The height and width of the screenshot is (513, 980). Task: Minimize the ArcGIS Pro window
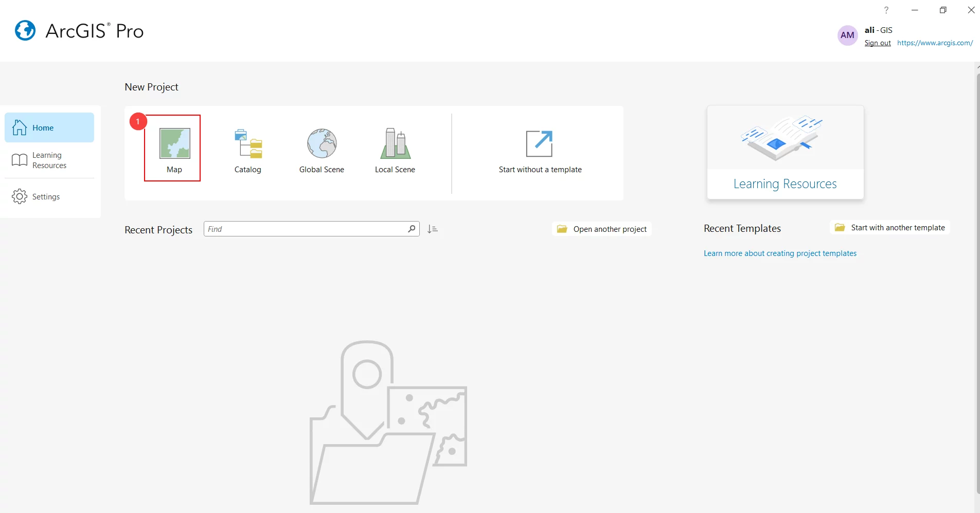[x=915, y=10]
